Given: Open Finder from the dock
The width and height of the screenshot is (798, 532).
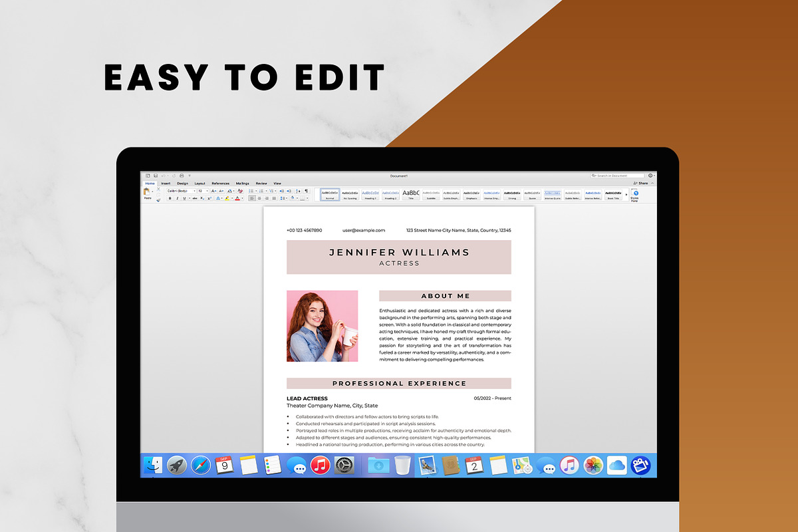Looking at the screenshot, I should (x=152, y=465).
